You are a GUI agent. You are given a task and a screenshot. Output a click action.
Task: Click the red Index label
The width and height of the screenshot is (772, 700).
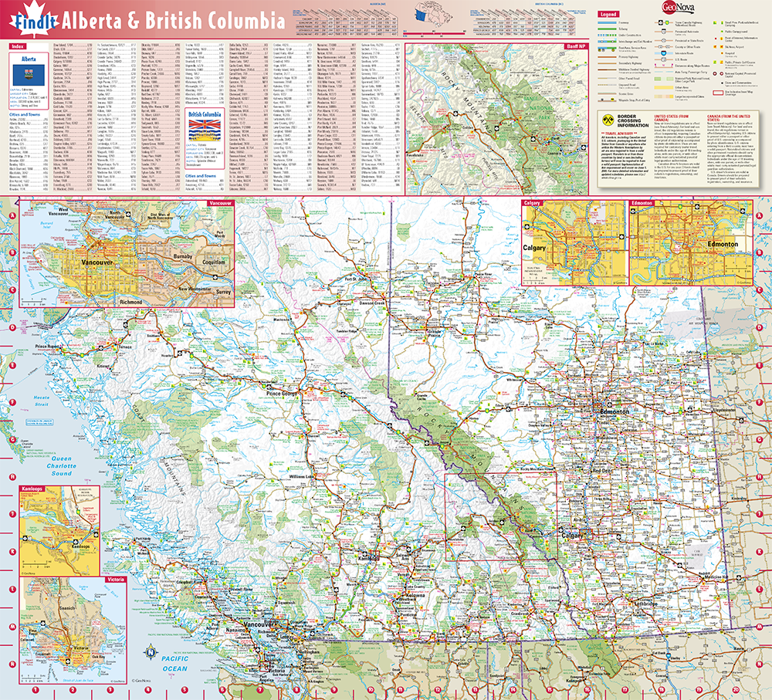pyautogui.click(x=17, y=46)
